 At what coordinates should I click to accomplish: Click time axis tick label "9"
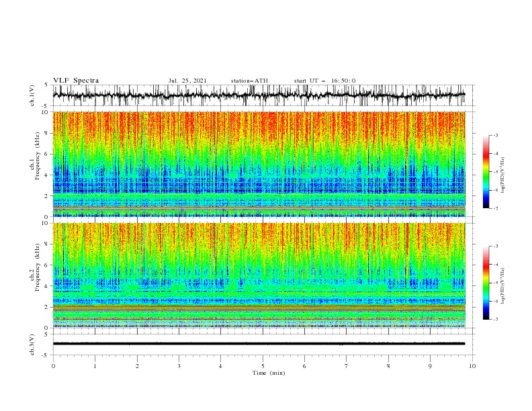click(430, 366)
